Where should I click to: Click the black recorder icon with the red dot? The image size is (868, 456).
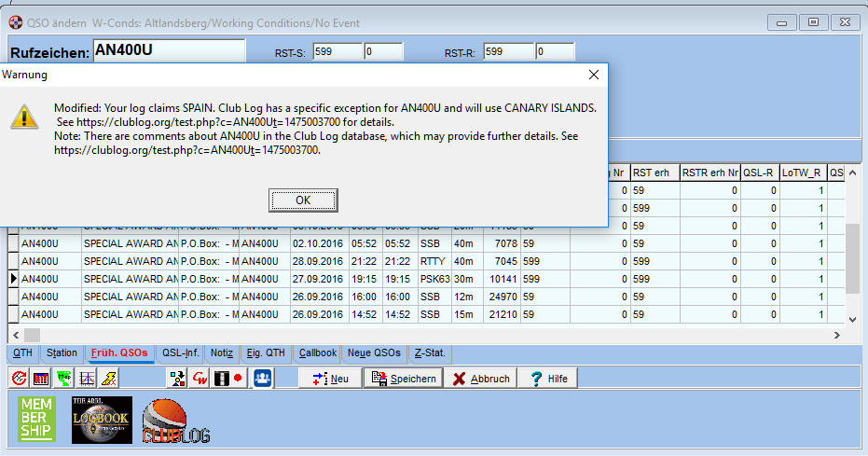pyautogui.click(x=228, y=379)
